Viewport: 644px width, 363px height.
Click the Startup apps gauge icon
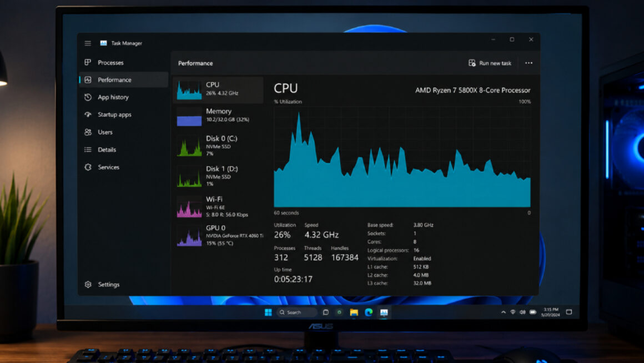click(88, 115)
